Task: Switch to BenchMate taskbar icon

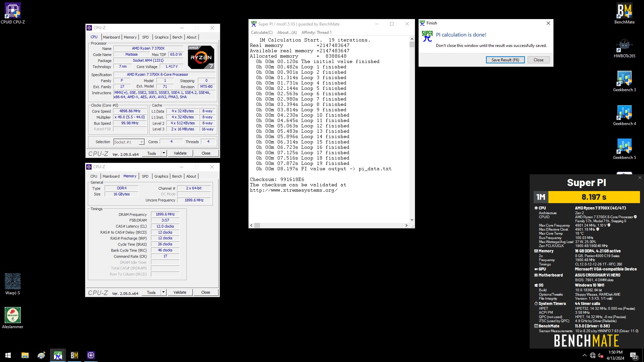Action: coord(74,355)
